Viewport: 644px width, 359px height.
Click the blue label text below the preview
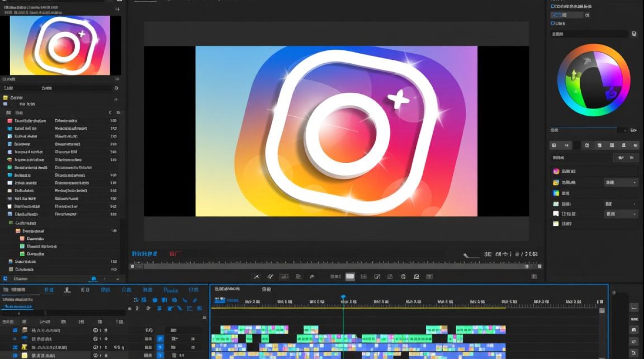[145, 254]
